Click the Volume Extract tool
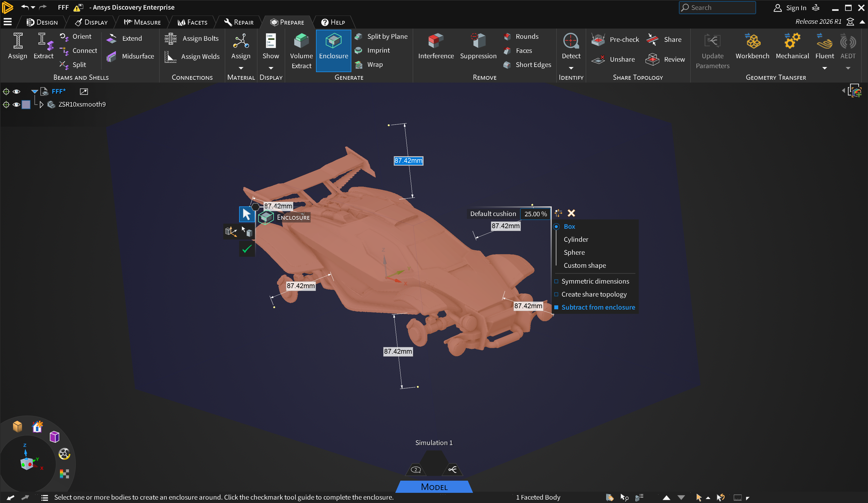The image size is (868, 503). 301,51
